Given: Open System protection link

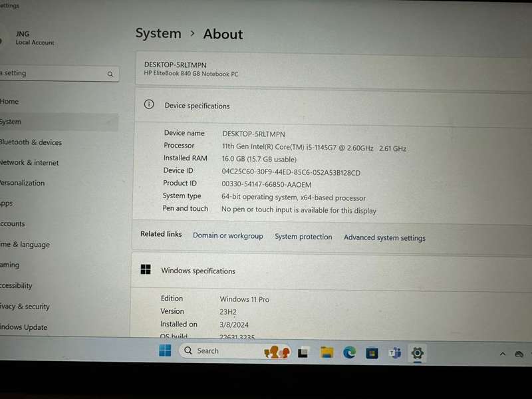Looking at the screenshot, I should 303,237.
